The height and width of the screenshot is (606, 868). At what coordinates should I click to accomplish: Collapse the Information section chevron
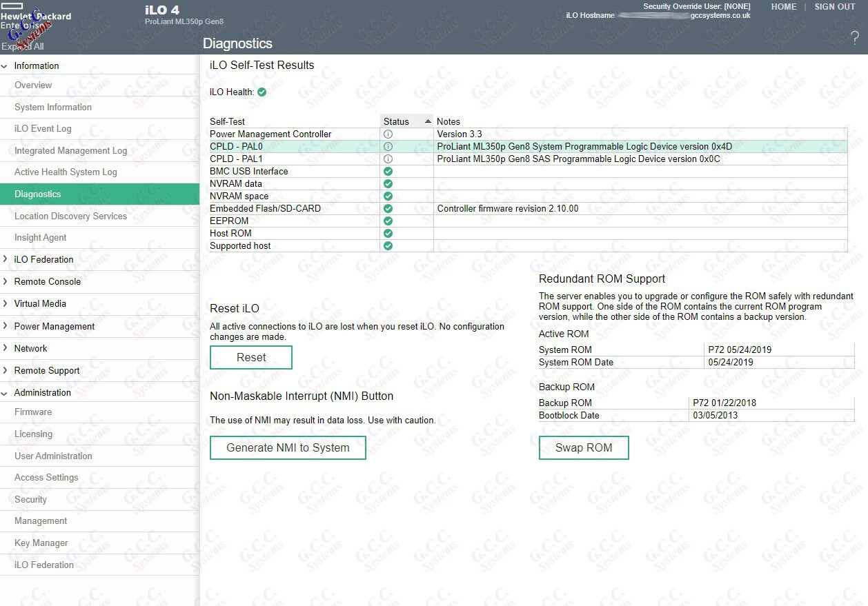click(x=5, y=66)
